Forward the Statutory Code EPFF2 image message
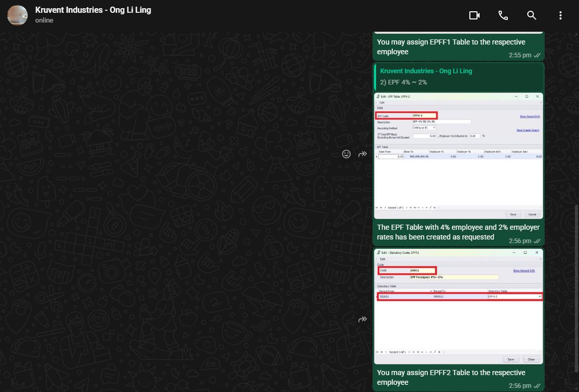579x392 pixels. click(363, 319)
